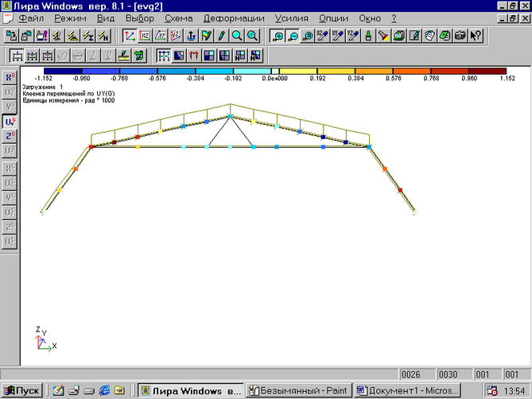The height and width of the screenshot is (399, 532).
Task: Open the Усилия menu
Action: [291, 18]
